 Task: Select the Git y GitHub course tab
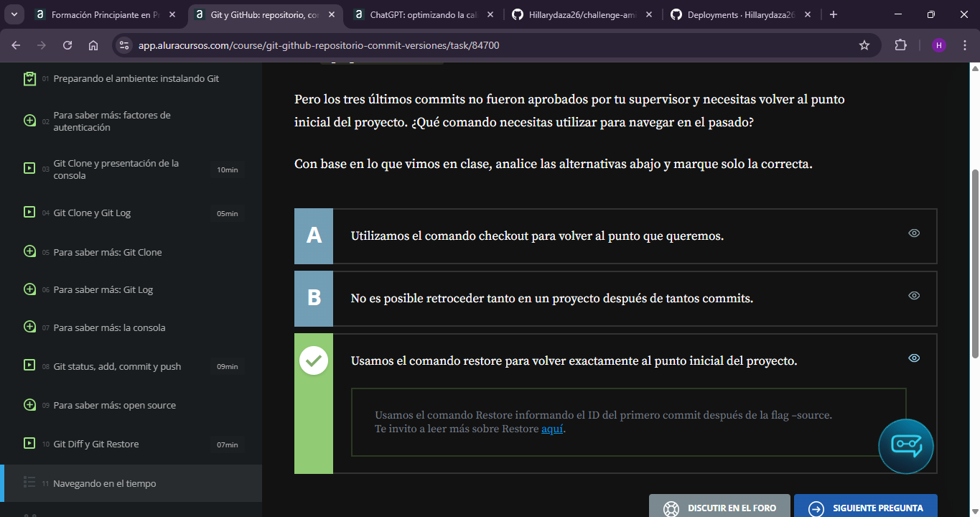264,14
